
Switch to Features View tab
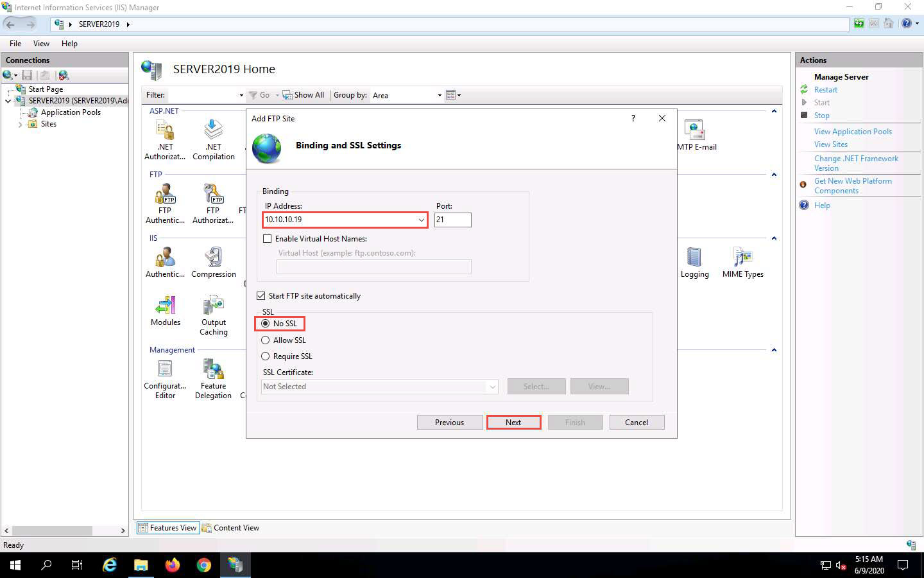coord(168,528)
